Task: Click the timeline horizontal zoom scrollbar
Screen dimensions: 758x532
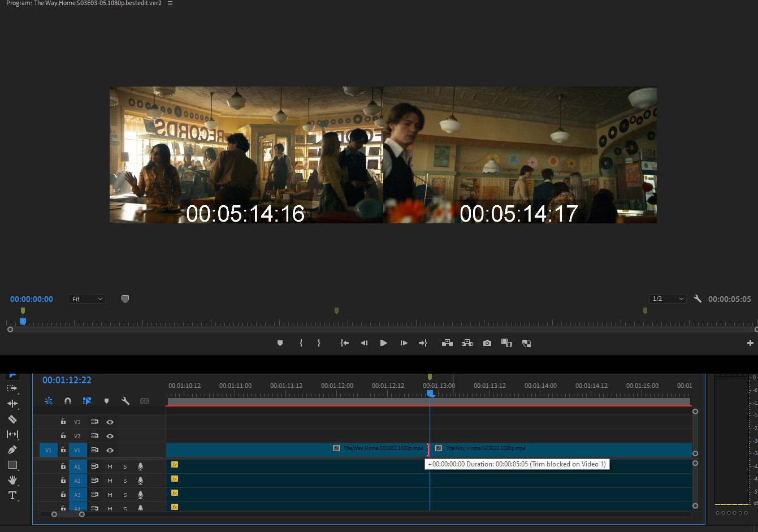Action: pos(68,514)
